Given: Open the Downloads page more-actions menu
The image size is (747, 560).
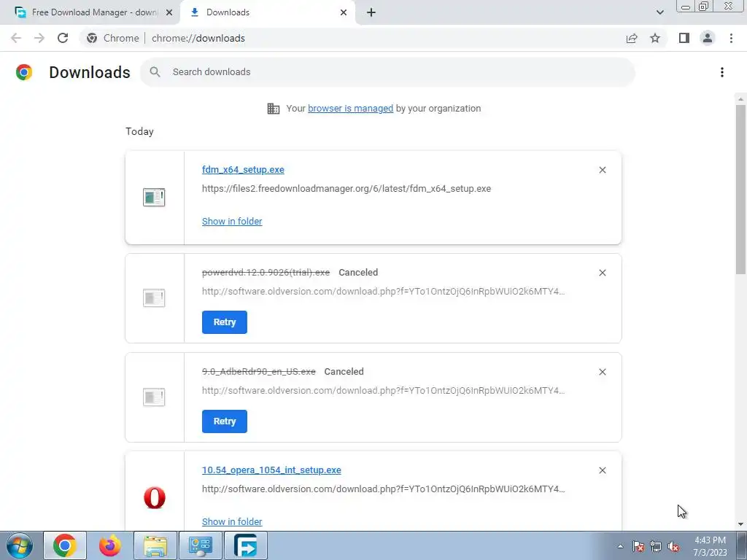Looking at the screenshot, I should 722,72.
